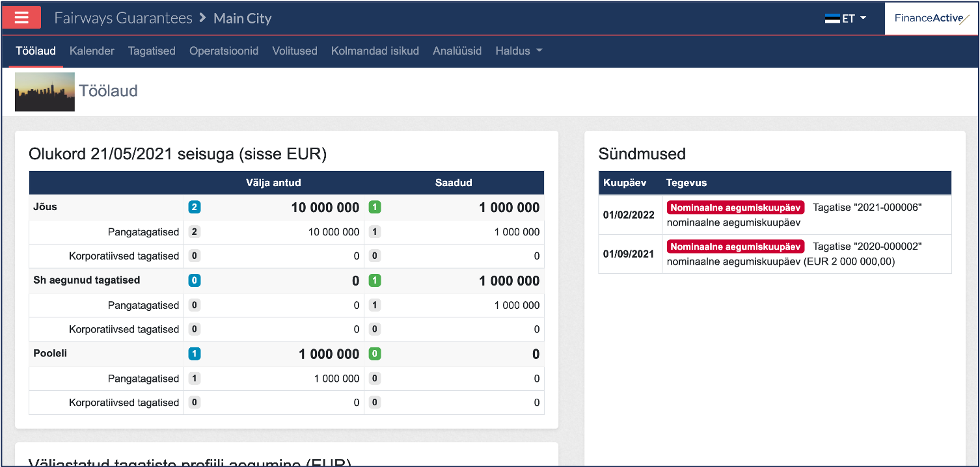The width and height of the screenshot is (980, 467).
Task: Click blue badge in Pooleli row
Action: [x=195, y=354]
